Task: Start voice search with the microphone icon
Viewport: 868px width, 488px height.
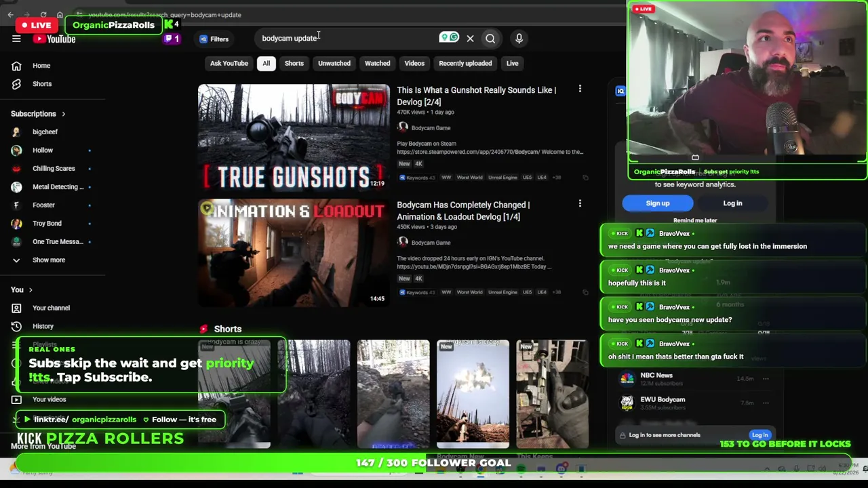Action: coord(519,39)
